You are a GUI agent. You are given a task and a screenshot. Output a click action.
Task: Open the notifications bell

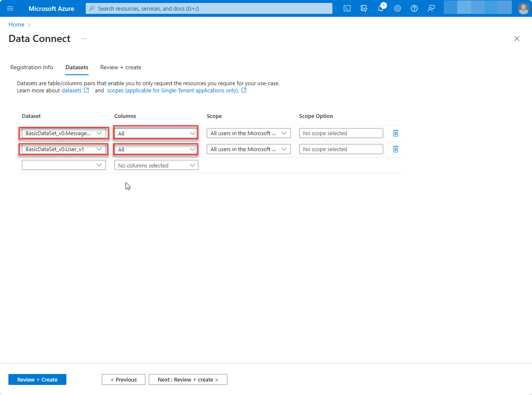pos(381,8)
